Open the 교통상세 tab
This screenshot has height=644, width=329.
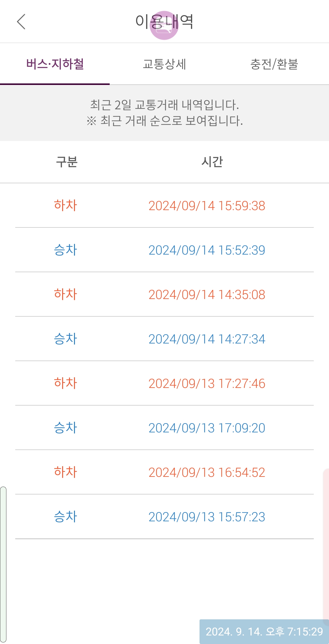(164, 64)
